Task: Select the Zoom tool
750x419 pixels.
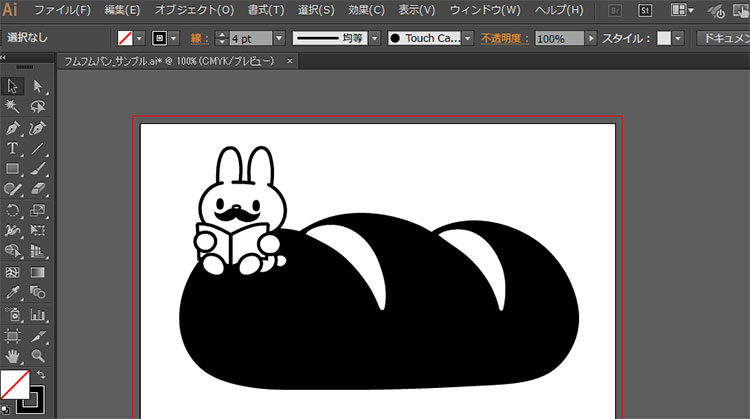Action: 38,356
